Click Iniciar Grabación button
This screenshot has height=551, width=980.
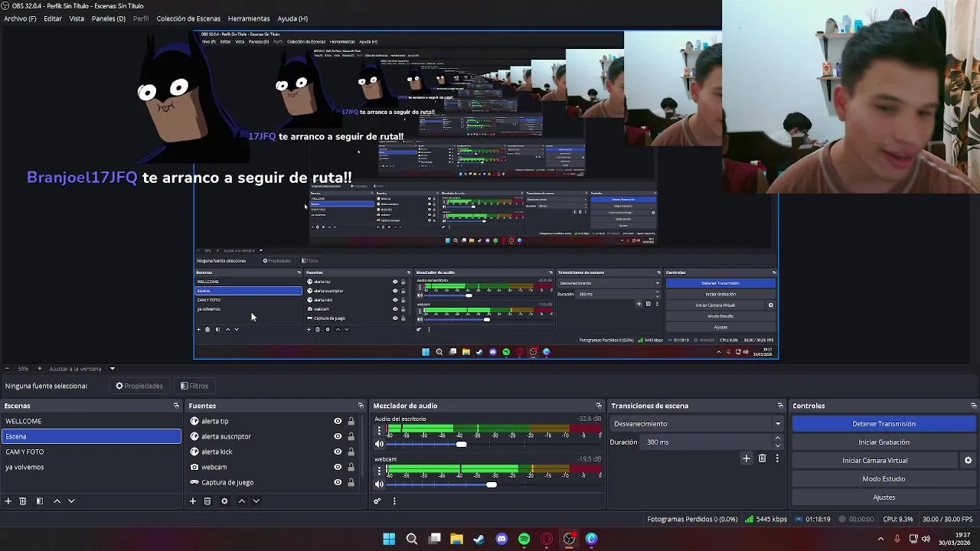(x=884, y=442)
